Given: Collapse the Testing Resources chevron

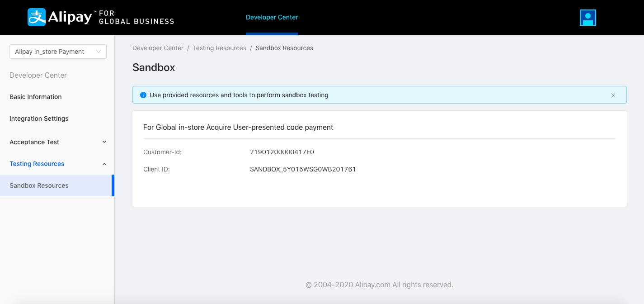Looking at the screenshot, I should coord(104,164).
